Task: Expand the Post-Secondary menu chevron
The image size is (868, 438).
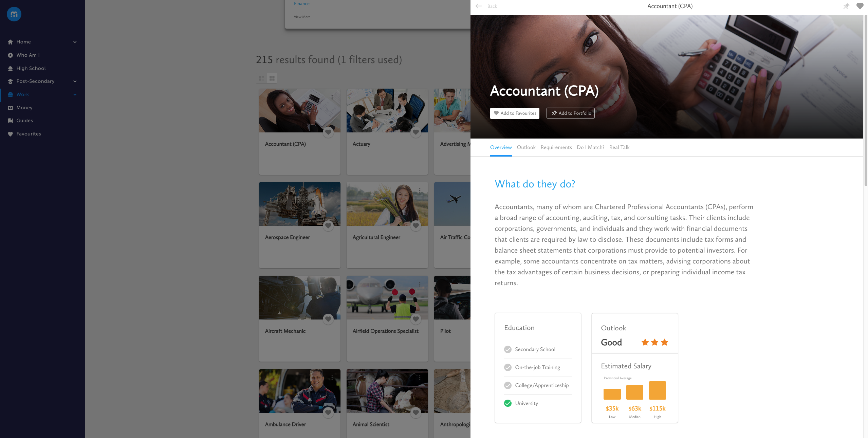Action: pos(75,81)
